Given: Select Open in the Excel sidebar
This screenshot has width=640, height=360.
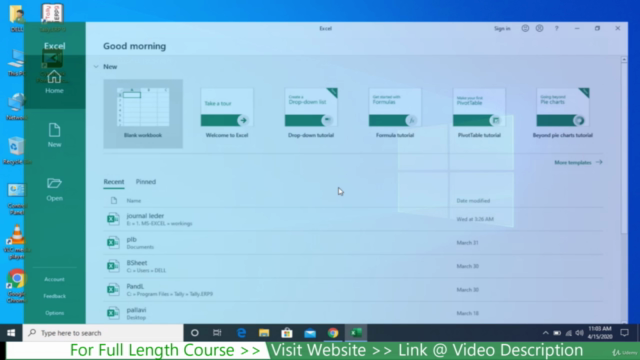Looking at the screenshot, I should point(54,189).
